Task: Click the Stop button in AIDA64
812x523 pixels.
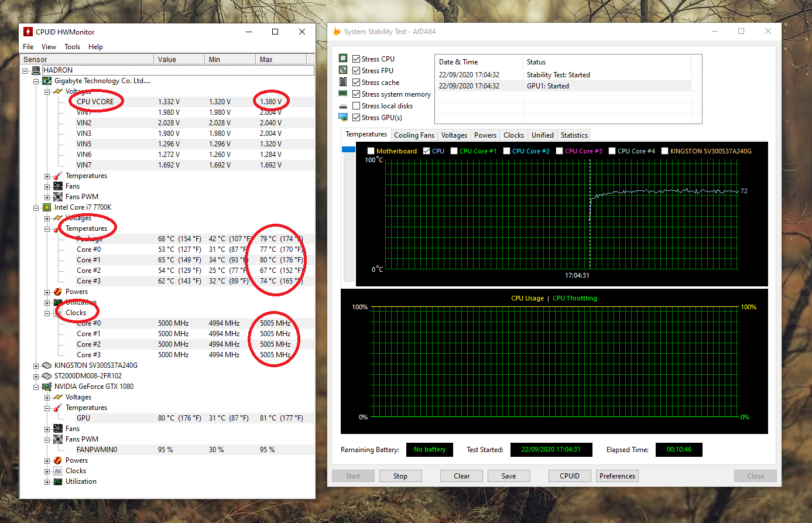Action: click(400, 476)
